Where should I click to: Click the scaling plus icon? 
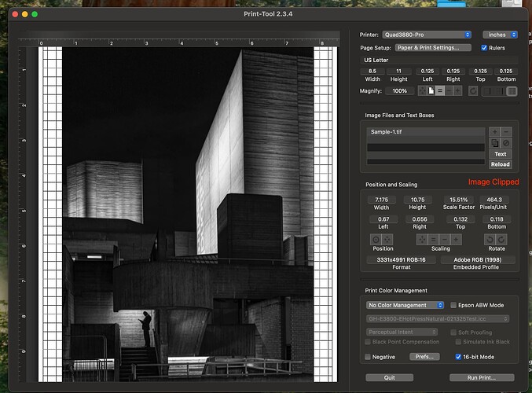[x=457, y=239]
